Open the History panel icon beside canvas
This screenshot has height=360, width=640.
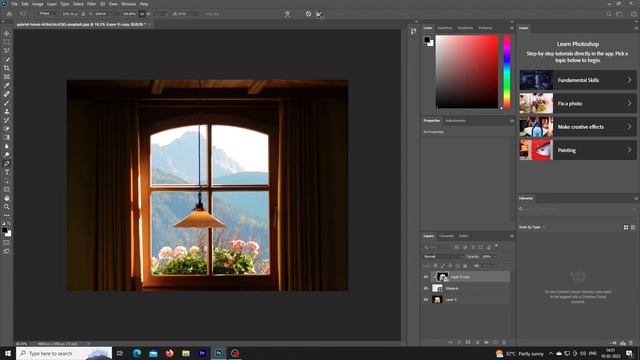coord(413,31)
